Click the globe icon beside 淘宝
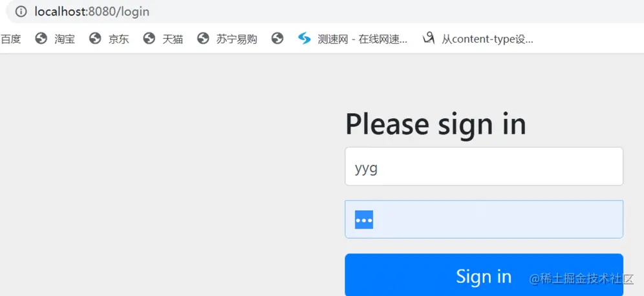The width and height of the screenshot is (644, 296). [x=41, y=39]
